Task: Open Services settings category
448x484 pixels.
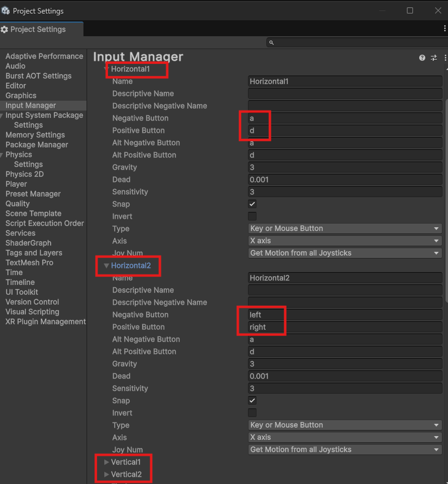Action: pos(20,233)
